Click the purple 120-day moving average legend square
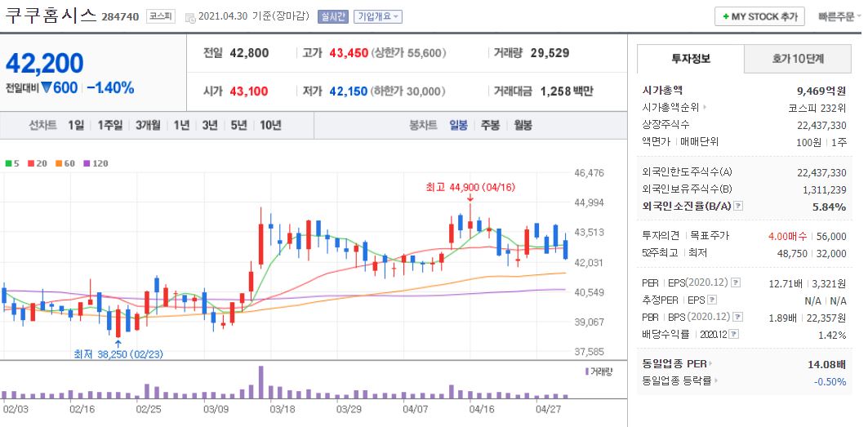 coord(86,163)
